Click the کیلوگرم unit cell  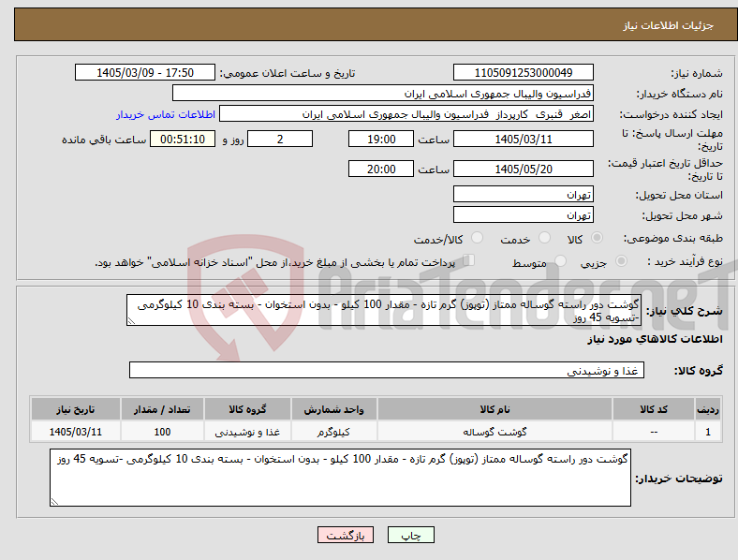[333, 432]
